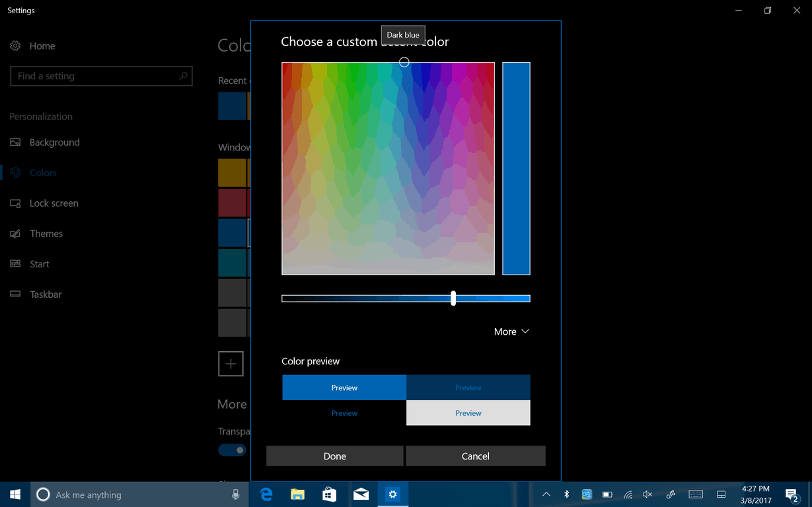Open Taskbar settings via its icon
The image size is (812, 507).
tap(16, 294)
